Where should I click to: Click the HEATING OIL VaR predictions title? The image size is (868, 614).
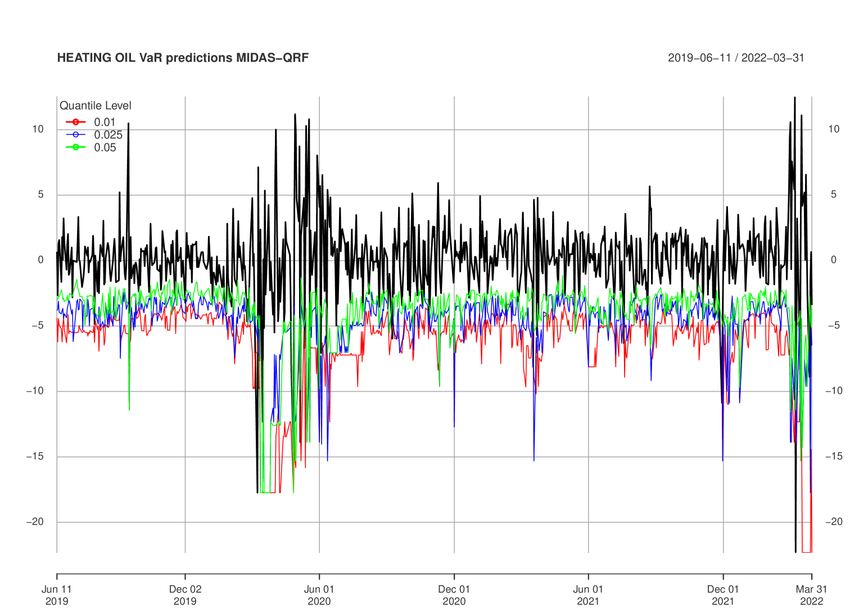pos(183,58)
